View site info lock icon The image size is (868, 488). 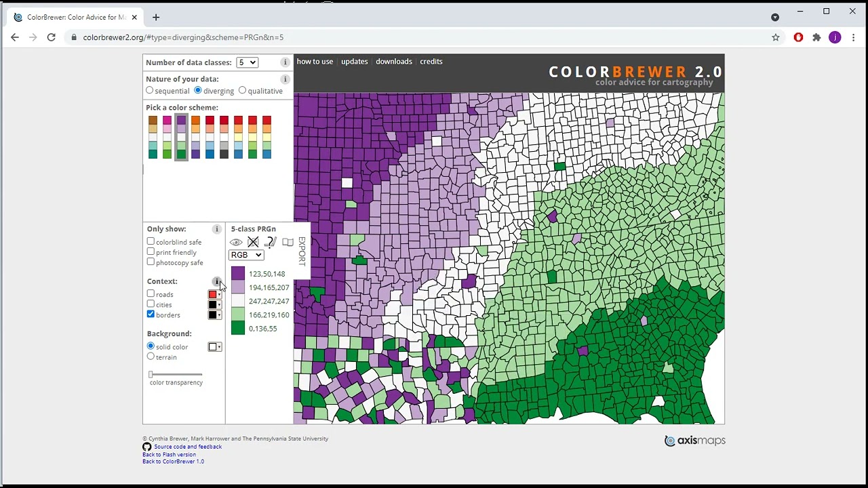pos(74,37)
